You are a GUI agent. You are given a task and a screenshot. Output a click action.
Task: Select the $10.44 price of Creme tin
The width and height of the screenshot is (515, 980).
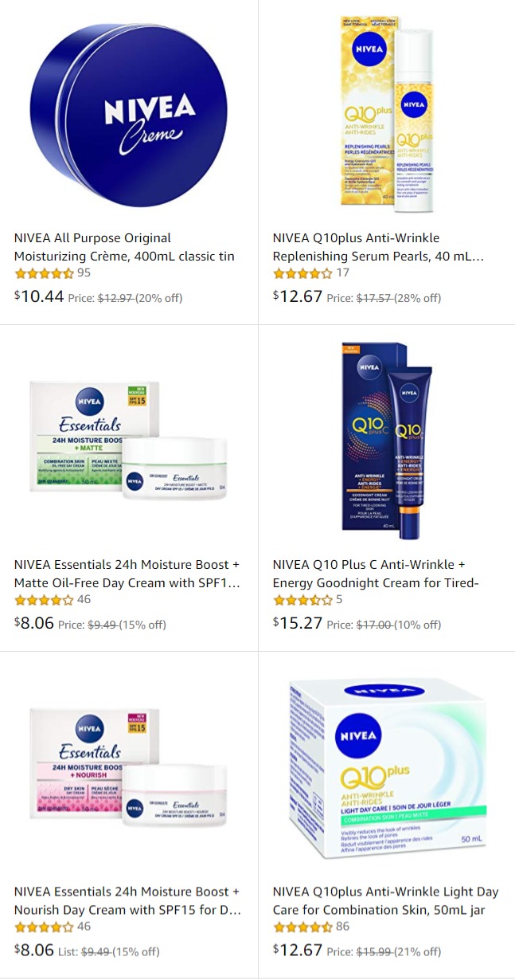point(39,296)
